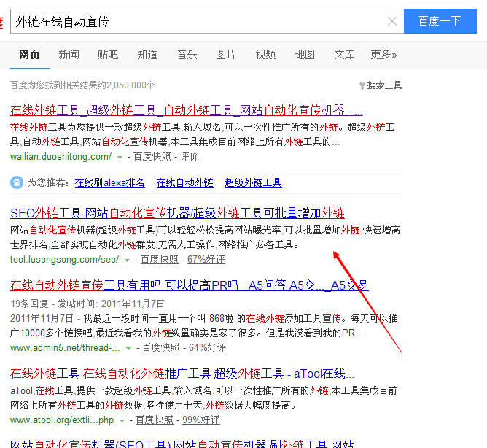Open 搜索工具 search tools

pyautogui.click(x=384, y=85)
